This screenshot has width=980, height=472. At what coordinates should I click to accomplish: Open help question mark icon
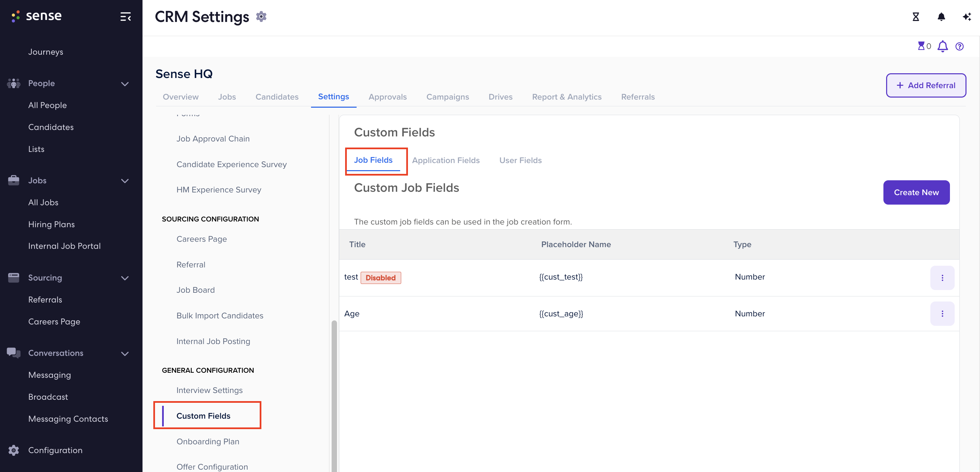pyautogui.click(x=959, y=46)
